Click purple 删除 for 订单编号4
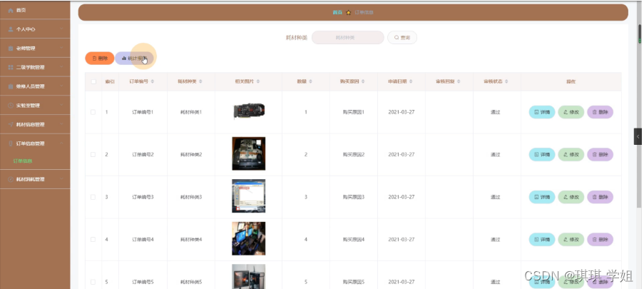 click(600, 239)
